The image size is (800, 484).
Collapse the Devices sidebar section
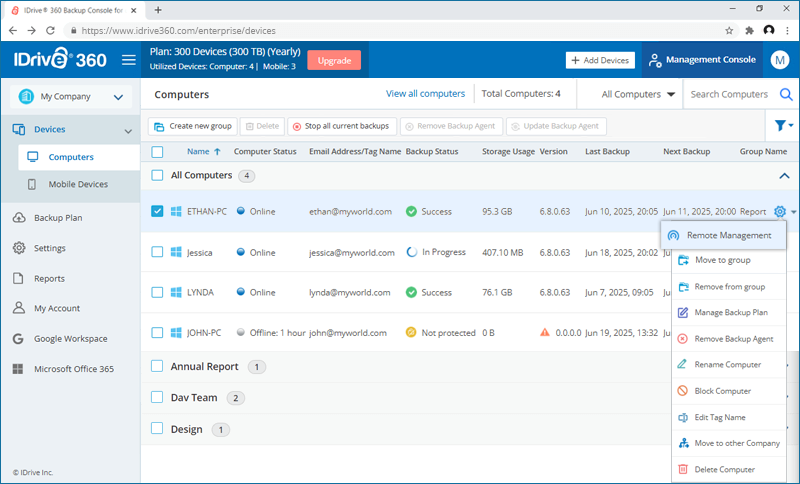[128, 131]
